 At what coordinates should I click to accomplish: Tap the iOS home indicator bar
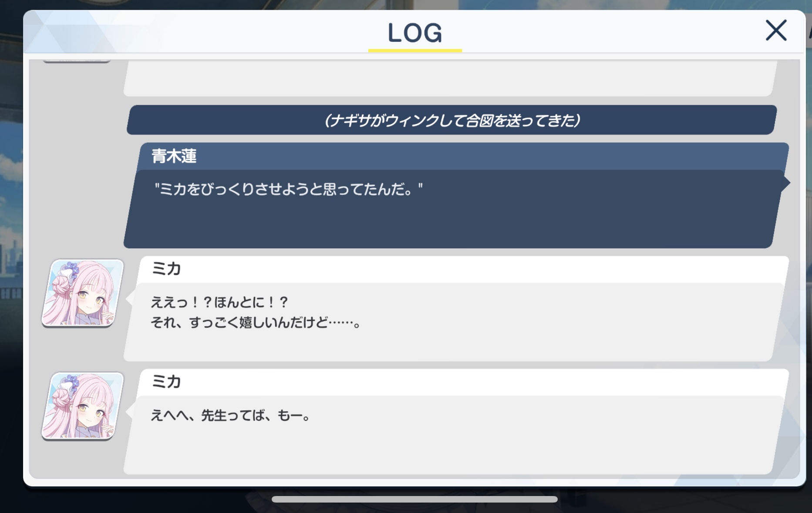click(x=414, y=499)
